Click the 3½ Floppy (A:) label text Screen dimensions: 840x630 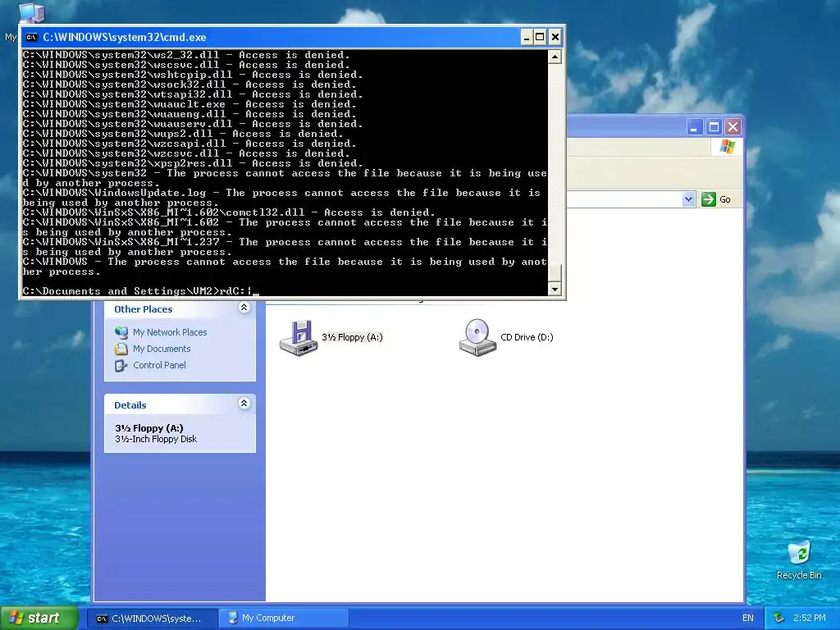(x=352, y=337)
